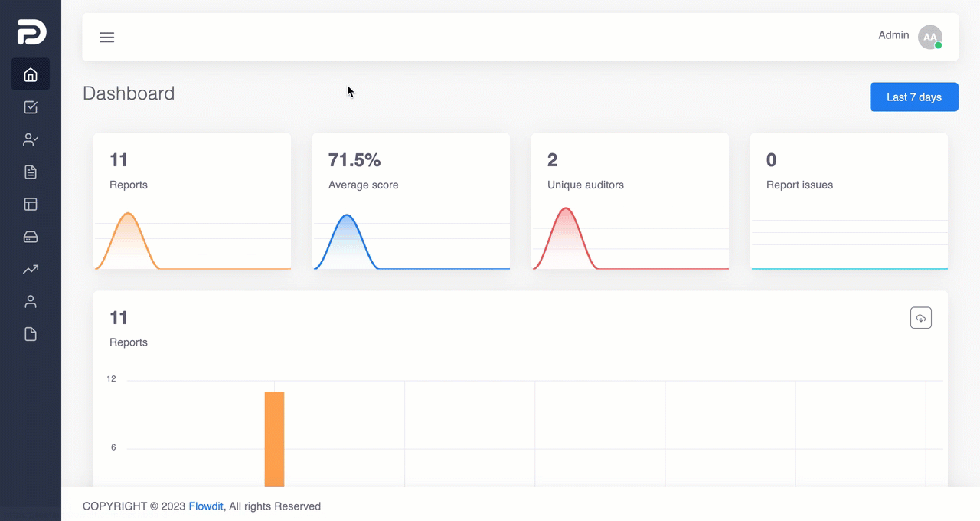Follow the Flowdit link in the footer

[206, 506]
